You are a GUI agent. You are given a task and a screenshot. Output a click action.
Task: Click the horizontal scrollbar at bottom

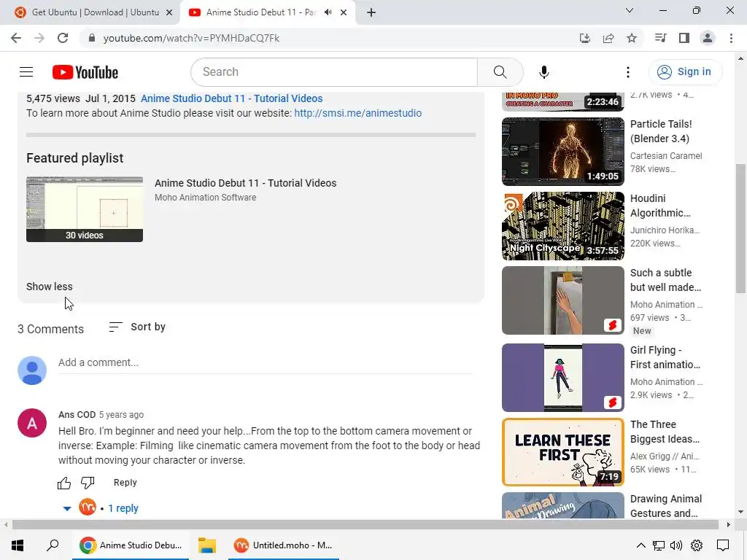coord(365,525)
